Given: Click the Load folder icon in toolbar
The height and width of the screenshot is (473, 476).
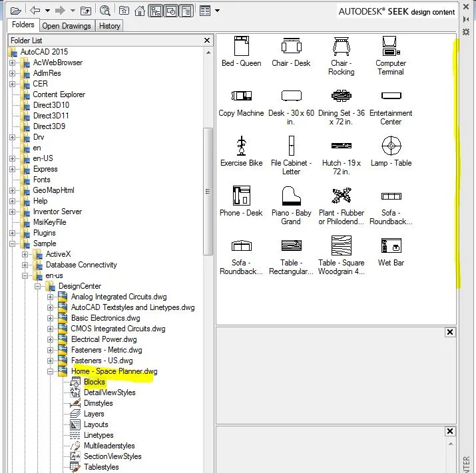Looking at the screenshot, I should tap(15, 11).
